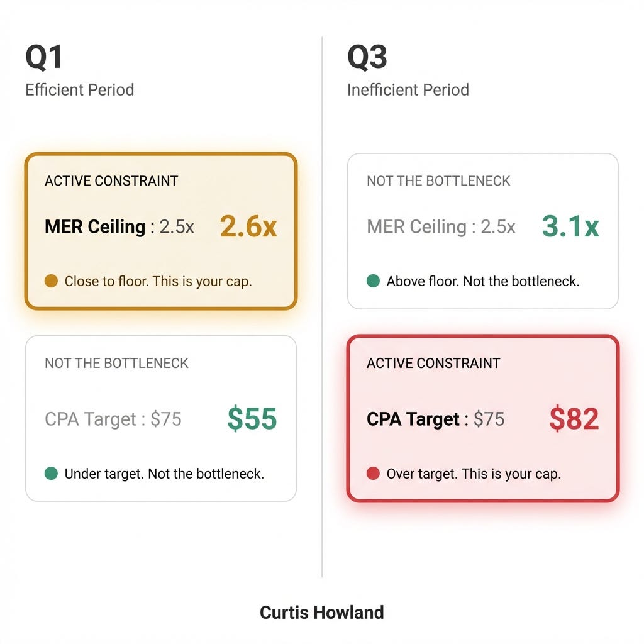This screenshot has height=644, width=644.
Task: Click the green 3.1x MER value
Action: (x=570, y=226)
